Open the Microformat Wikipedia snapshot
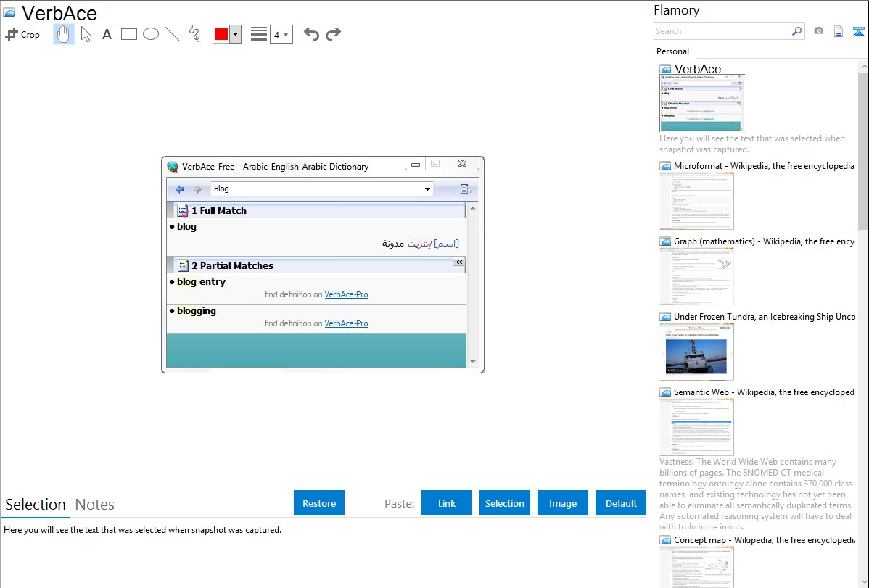869x588 pixels. (696, 201)
